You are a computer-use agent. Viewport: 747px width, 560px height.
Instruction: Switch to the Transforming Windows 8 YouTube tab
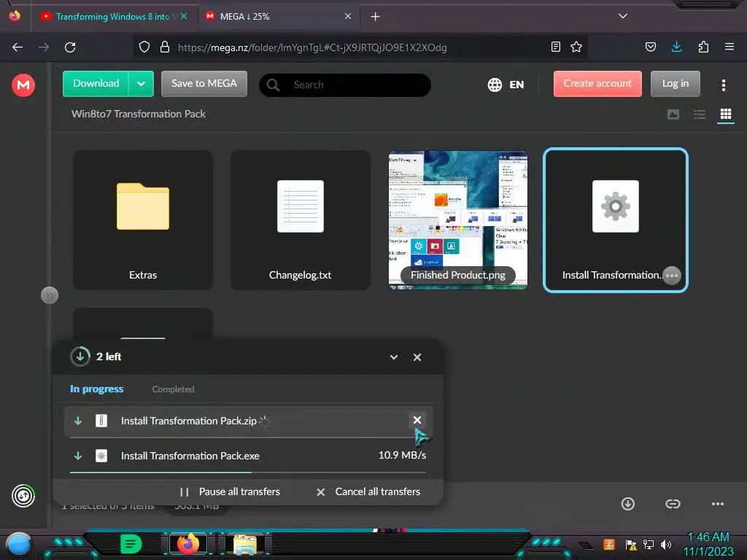(x=111, y=17)
